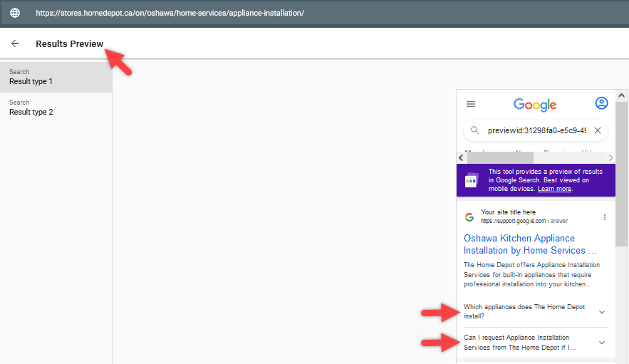Select Result type 2 in sidebar
629x364 pixels.
pyautogui.click(x=56, y=108)
